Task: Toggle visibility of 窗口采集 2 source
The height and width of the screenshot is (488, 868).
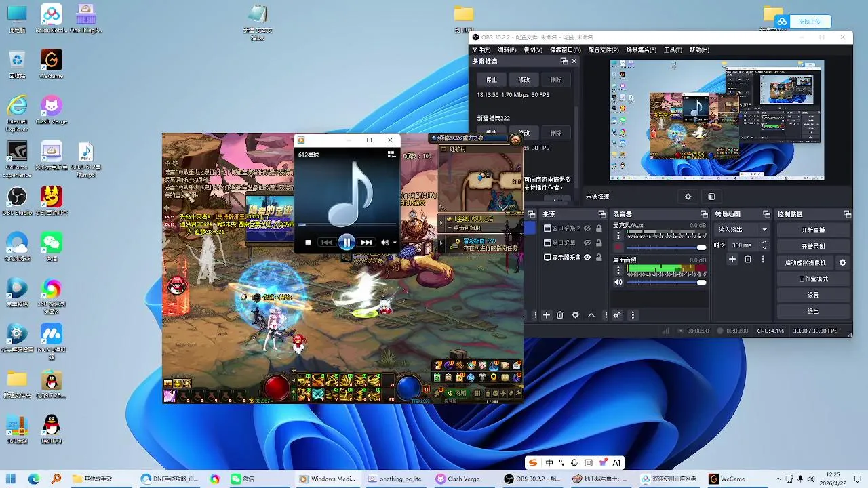Action: click(587, 228)
